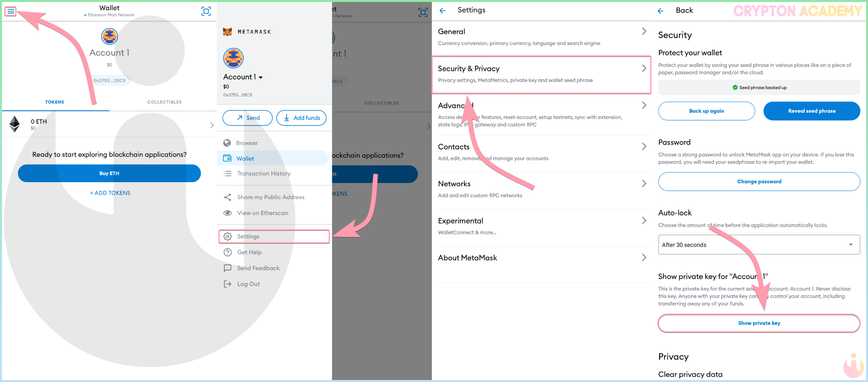Click the View on Etherscan eye icon
The image size is (868, 382).
click(x=227, y=213)
